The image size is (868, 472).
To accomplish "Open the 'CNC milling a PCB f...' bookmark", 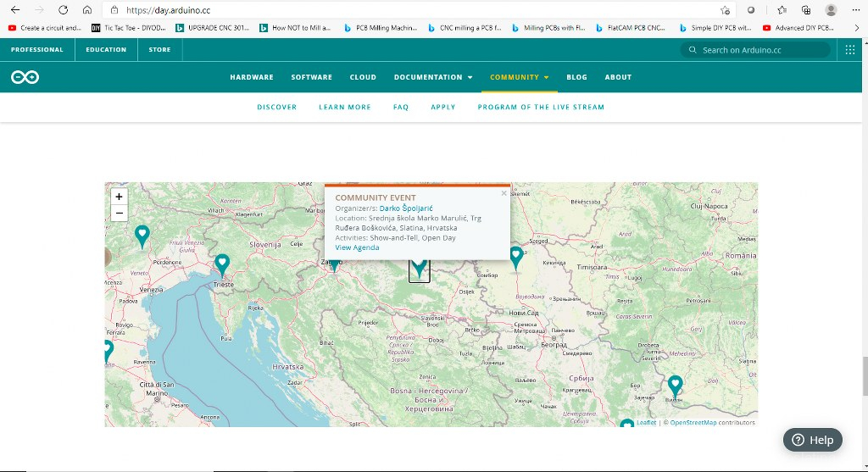I will (x=465, y=28).
